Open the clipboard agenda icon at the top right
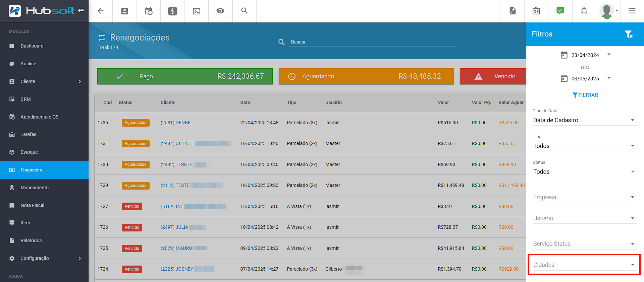Screen dimensions: 644x282 [536, 11]
